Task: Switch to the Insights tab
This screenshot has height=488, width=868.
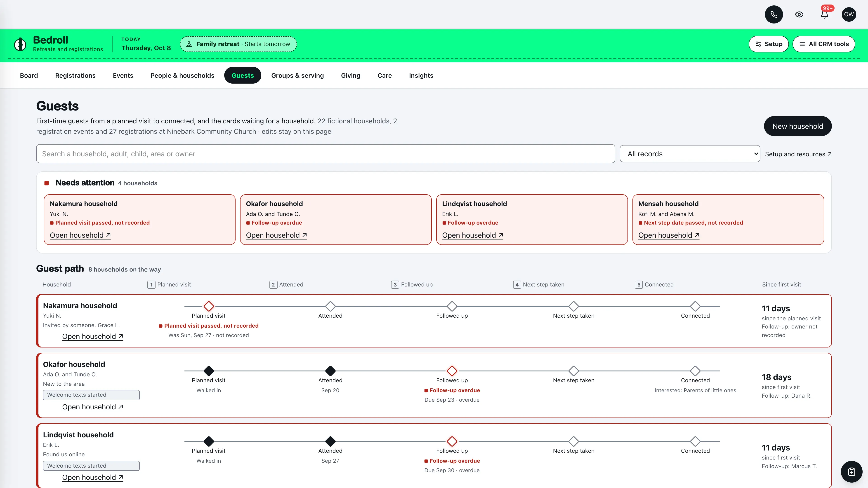Action: pos(421,75)
